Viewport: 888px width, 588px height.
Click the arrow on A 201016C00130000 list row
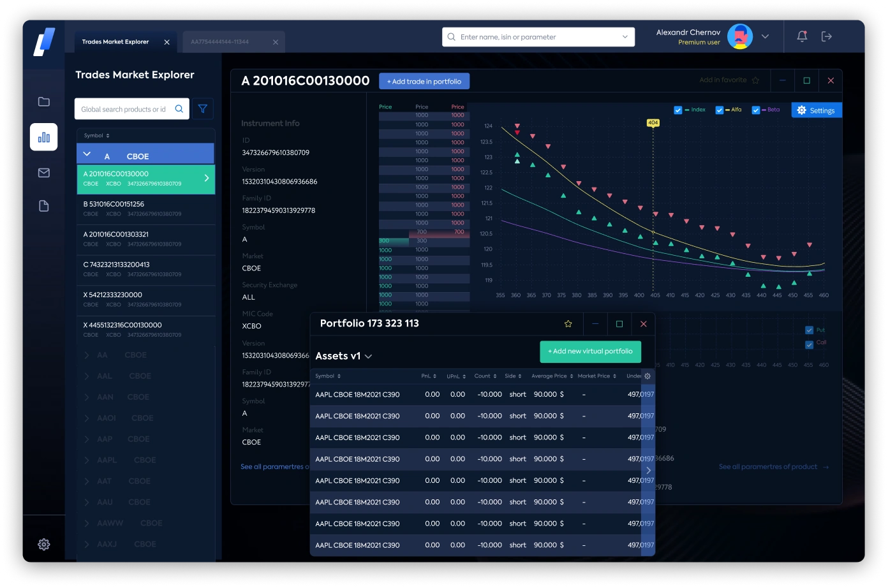pos(207,179)
